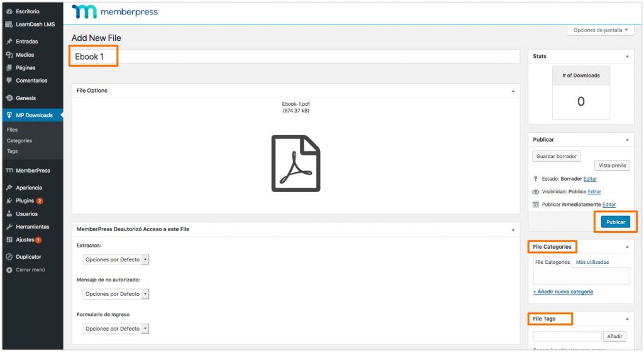Collapse sidebar via Cerrar menú icon
Viewport: 644px width, 352px height.
coord(9,270)
